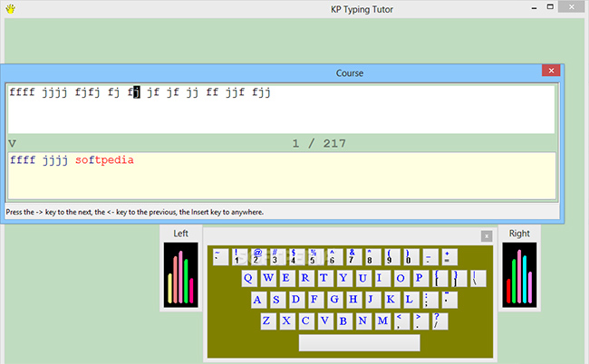Close the Course window
Image resolution: width=589 pixels, height=364 pixels.
(551, 71)
